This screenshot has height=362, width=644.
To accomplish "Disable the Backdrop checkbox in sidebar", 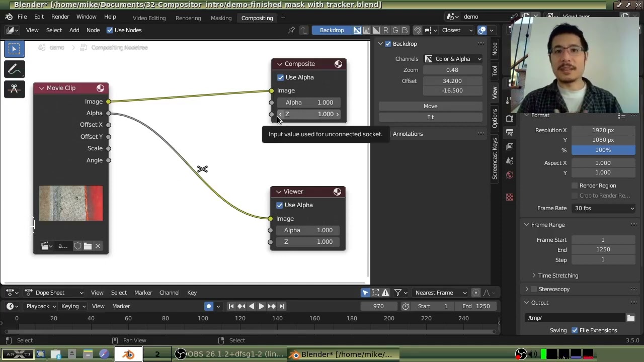I will pyautogui.click(x=388, y=44).
